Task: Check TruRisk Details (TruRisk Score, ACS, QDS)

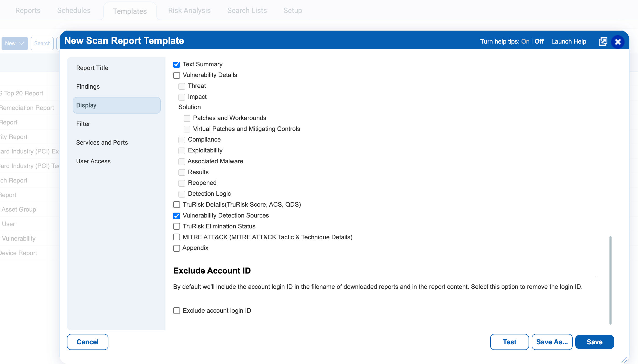Action: [x=177, y=205]
